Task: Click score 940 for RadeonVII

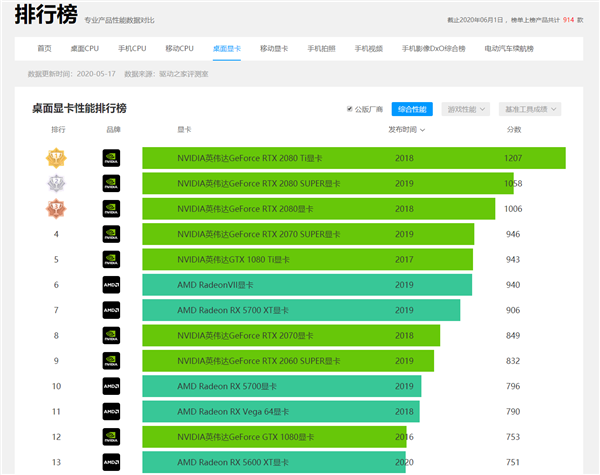Action: pyautogui.click(x=513, y=285)
